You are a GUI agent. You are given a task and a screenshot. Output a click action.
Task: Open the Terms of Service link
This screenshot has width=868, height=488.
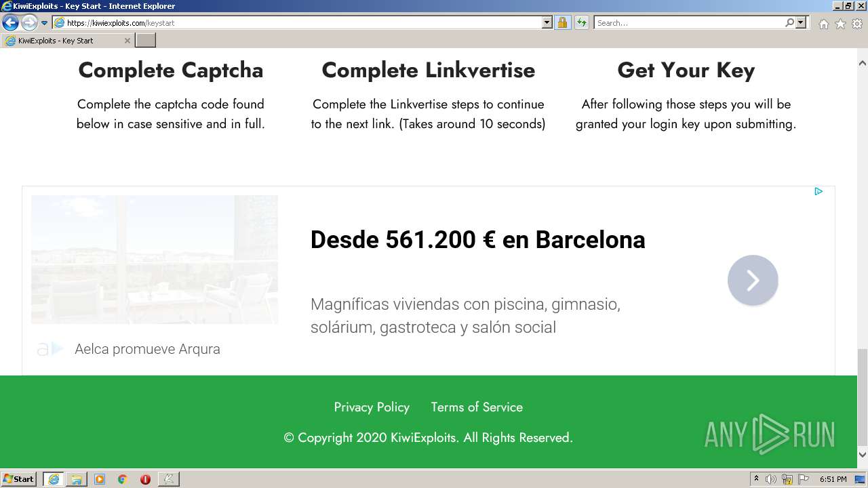pos(477,407)
